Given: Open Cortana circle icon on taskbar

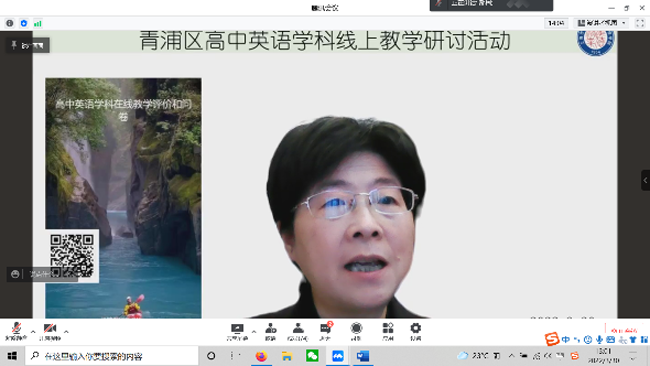Looking at the screenshot, I should point(211,356).
